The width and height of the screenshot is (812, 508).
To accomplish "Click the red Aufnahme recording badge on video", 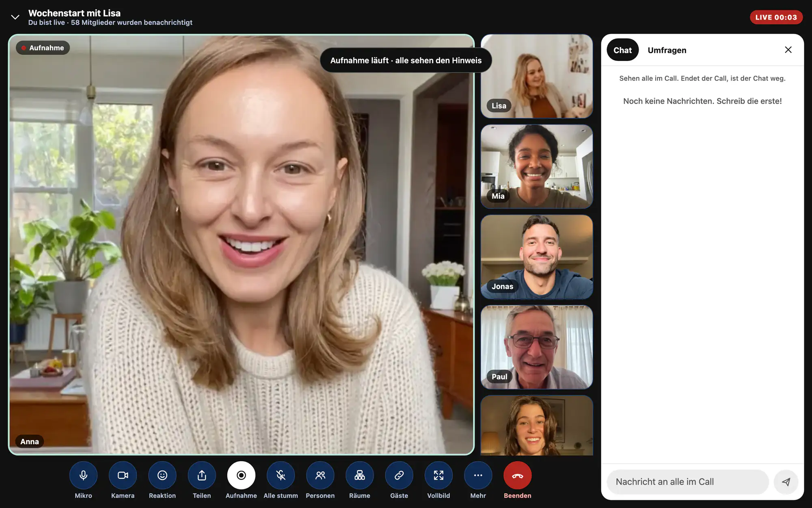I will tap(43, 48).
